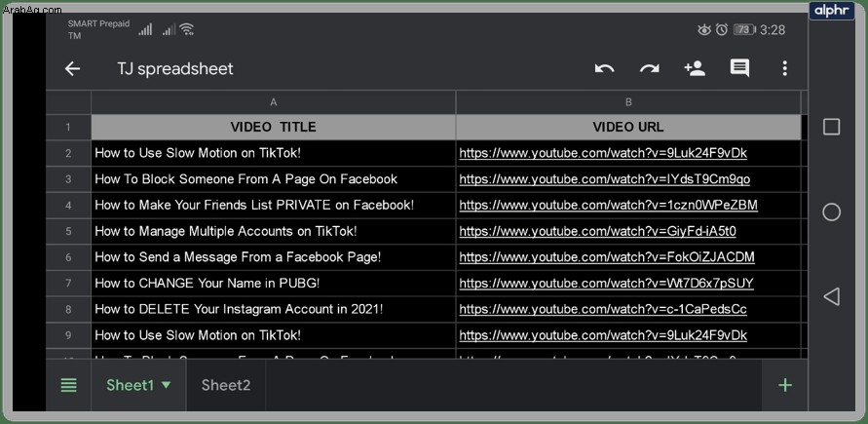Select 'How to CHANGE Your Name in PUBG!' cell
868x424 pixels.
click(274, 284)
